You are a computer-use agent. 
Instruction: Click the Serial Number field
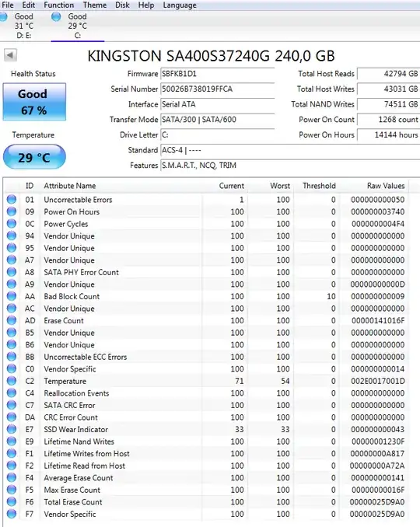[217, 89]
